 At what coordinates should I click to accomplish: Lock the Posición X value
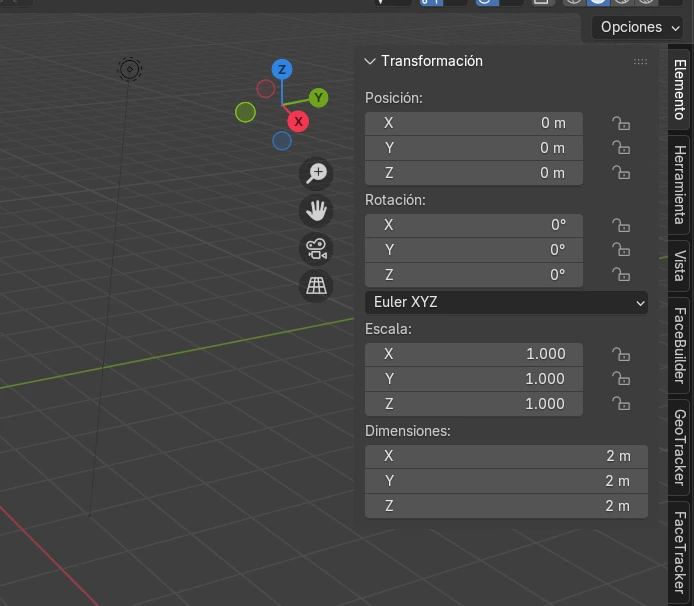[x=621, y=123]
